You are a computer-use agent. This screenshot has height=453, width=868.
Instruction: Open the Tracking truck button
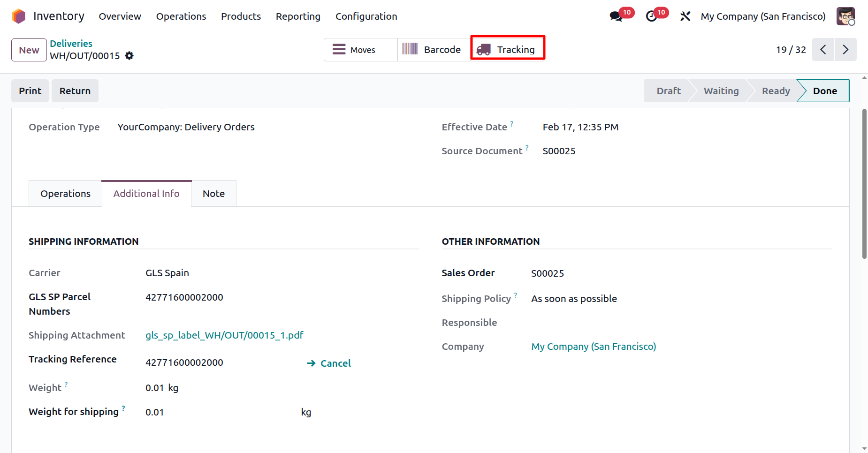click(x=507, y=50)
